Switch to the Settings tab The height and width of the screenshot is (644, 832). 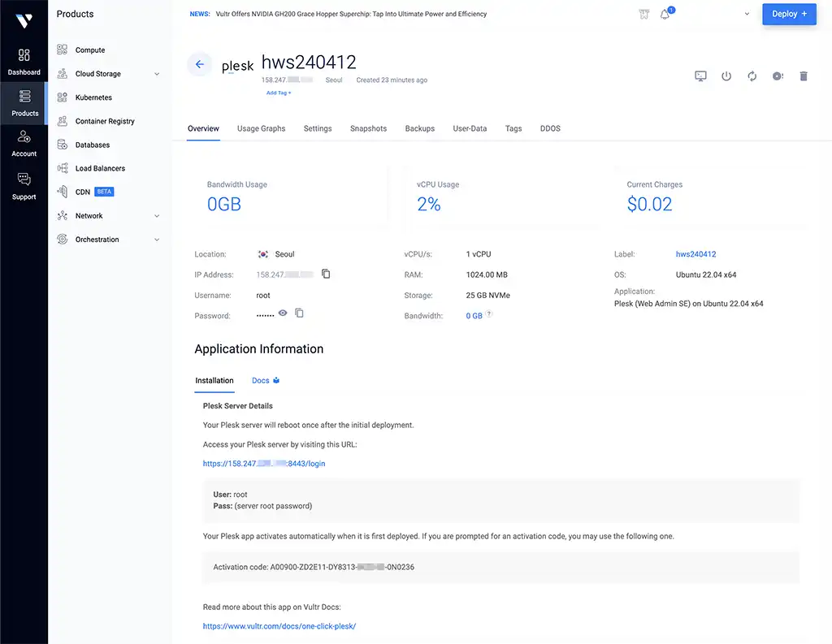pyautogui.click(x=318, y=128)
